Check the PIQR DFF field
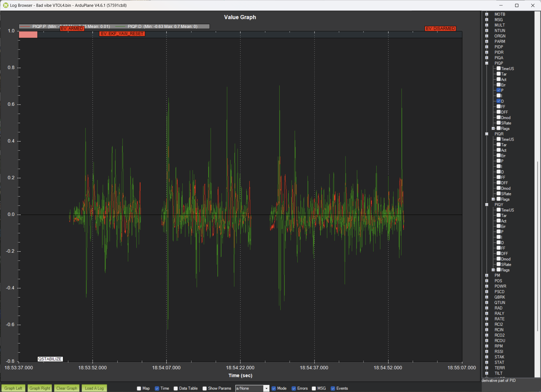The height and width of the screenshot is (392, 541). tap(499, 183)
